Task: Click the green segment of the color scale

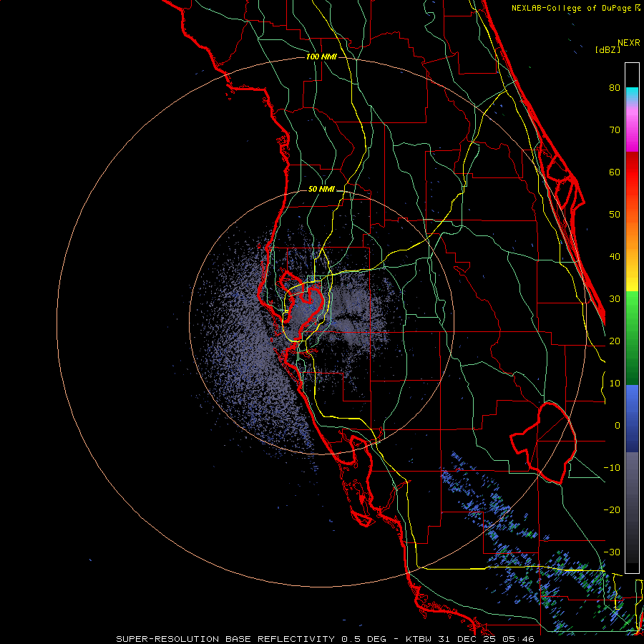Action: pos(632,338)
